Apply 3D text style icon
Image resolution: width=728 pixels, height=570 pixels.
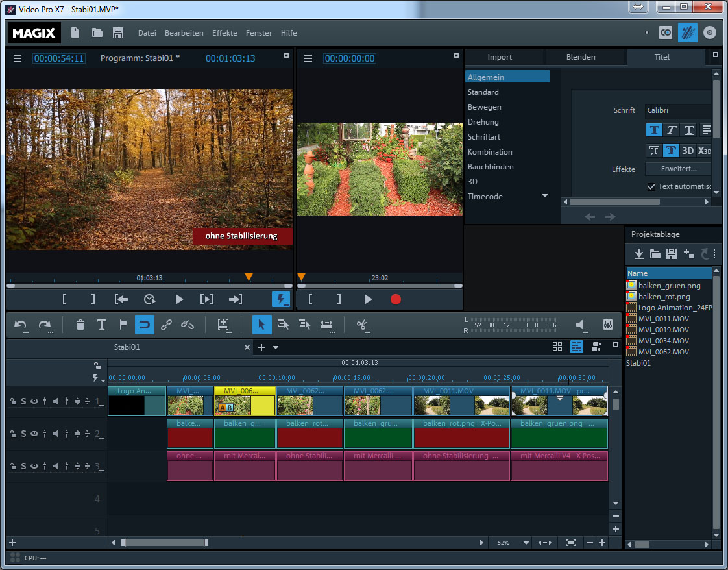pyautogui.click(x=688, y=151)
